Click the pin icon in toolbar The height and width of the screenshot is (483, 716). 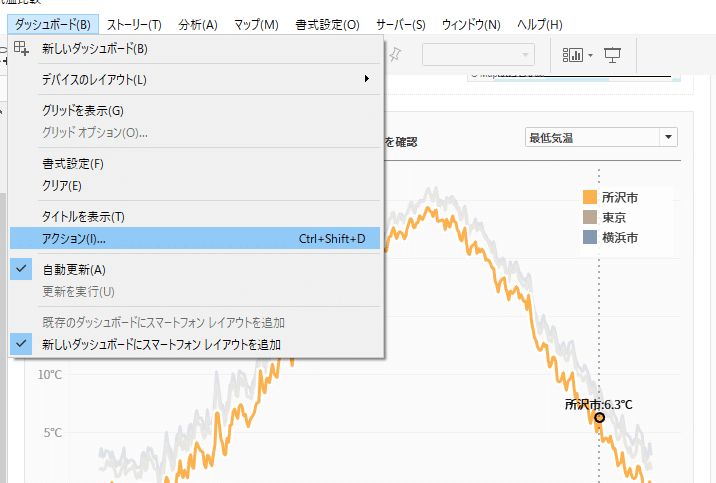395,55
